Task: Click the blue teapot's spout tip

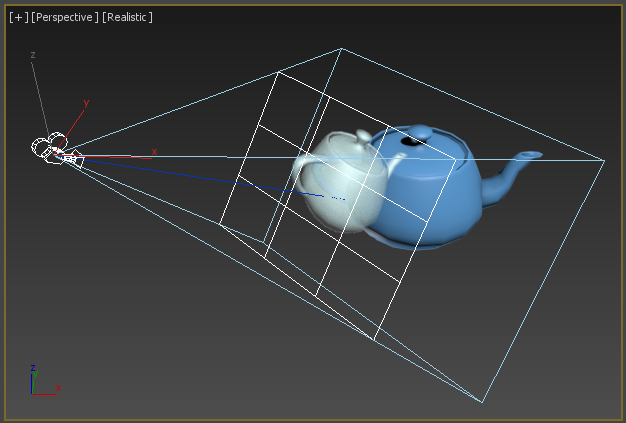Action: pos(532,154)
